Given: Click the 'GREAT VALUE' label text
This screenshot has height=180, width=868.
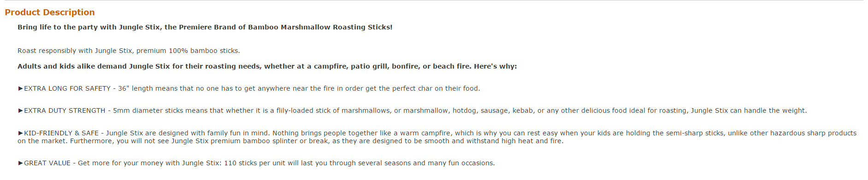Looking at the screenshot, I should (47, 163).
